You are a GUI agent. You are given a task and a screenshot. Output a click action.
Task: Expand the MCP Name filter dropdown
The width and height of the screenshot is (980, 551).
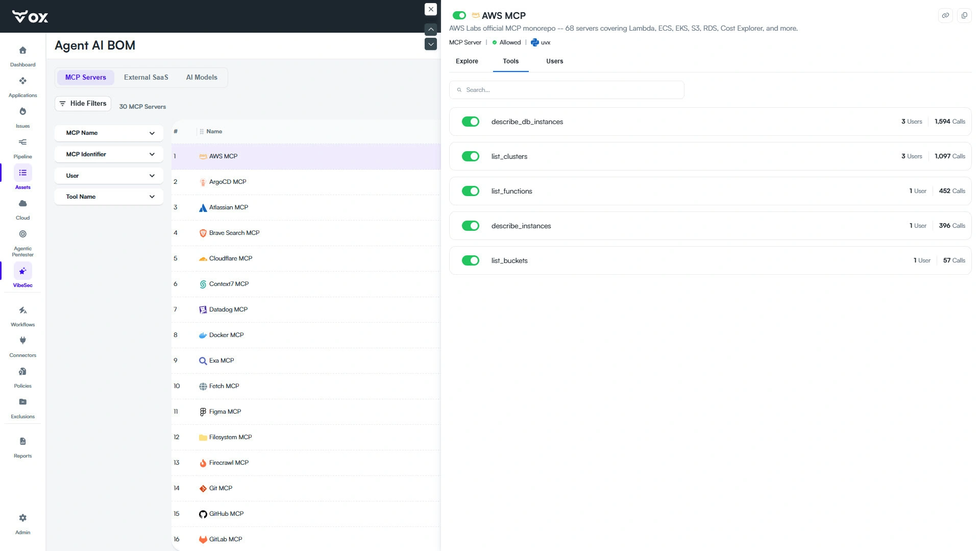coord(109,133)
